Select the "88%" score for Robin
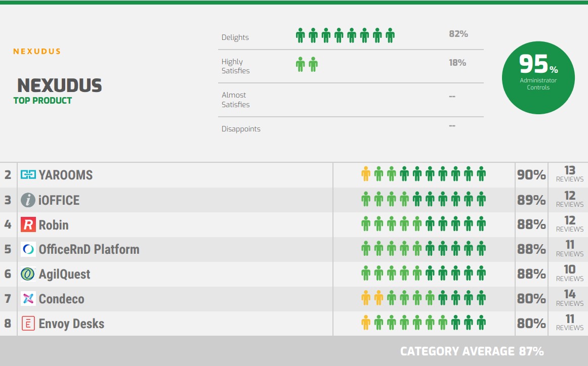 click(x=531, y=224)
